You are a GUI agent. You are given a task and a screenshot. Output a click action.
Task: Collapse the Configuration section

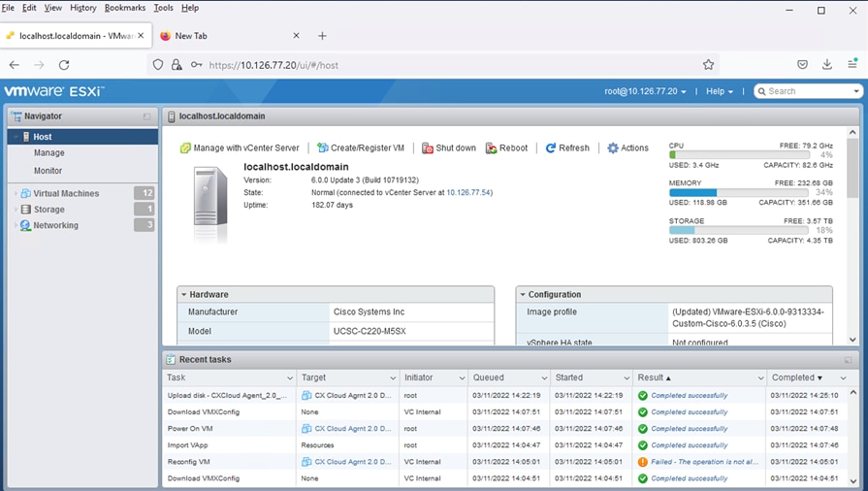522,295
